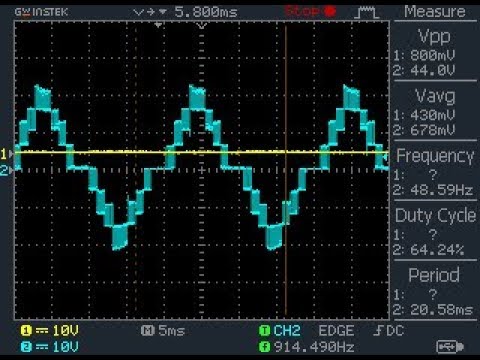The image size is (480, 360).
Task: Click channel 1 duty cycle question mark value
Action: (x=433, y=234)
